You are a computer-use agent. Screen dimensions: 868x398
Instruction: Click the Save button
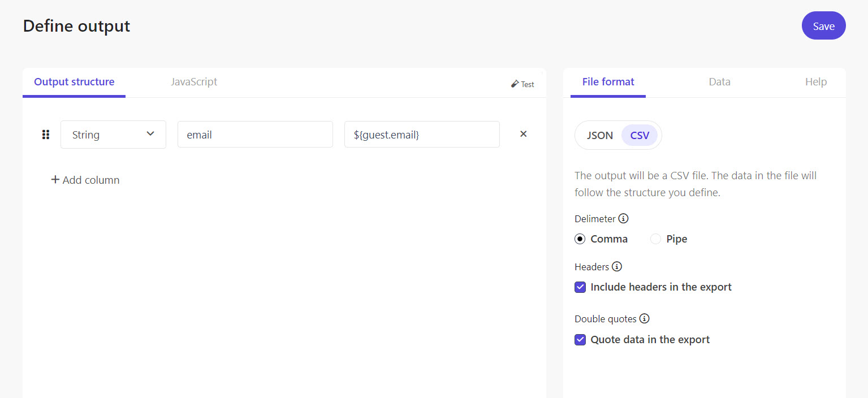click(x=823, y=25)
